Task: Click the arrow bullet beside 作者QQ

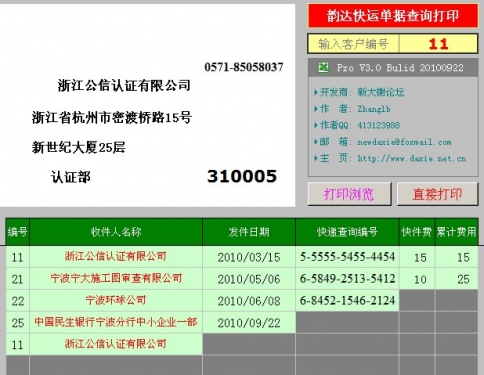Action: click(316, 125)
